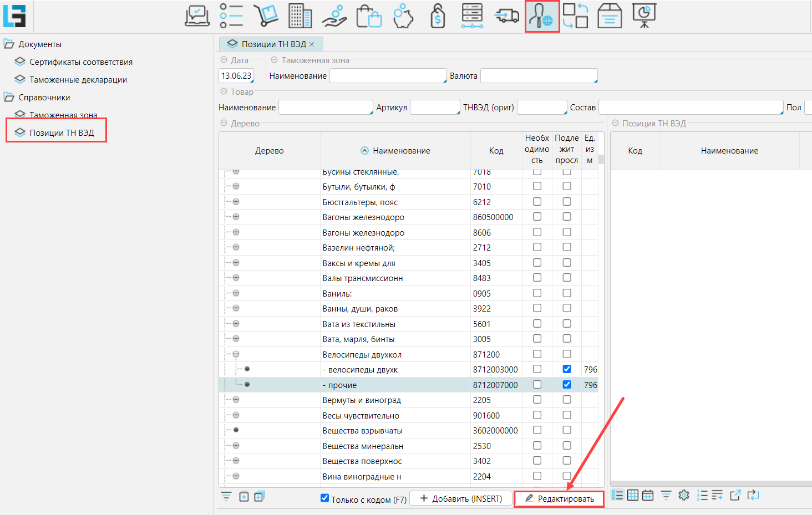Image resolution: width=812 pixels, height=515 pixels.
Task: Click the settings gear below right panel
Action: pyautogui.click(x=684, y=495)
